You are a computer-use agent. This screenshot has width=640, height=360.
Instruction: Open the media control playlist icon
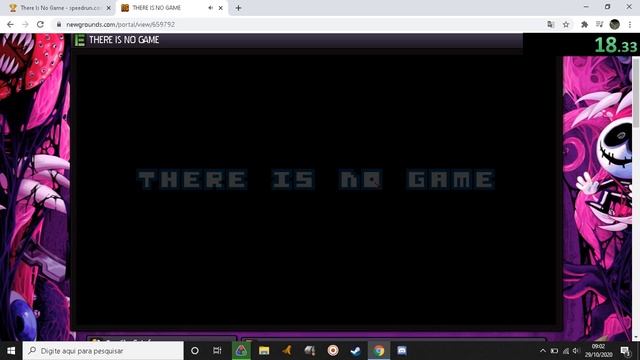click(600, 24)
